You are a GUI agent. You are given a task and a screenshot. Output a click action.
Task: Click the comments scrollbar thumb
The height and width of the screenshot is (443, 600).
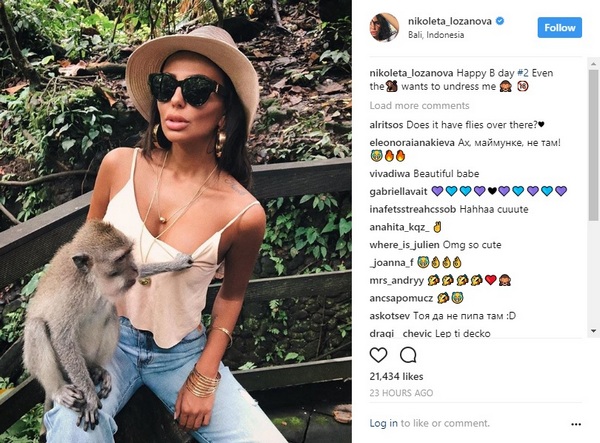coord(593,145)
